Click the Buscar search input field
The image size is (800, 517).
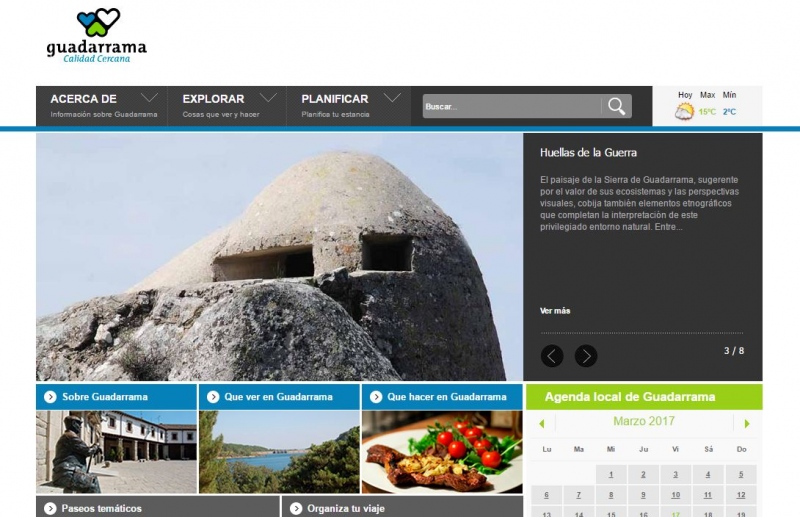pos(510,107)
